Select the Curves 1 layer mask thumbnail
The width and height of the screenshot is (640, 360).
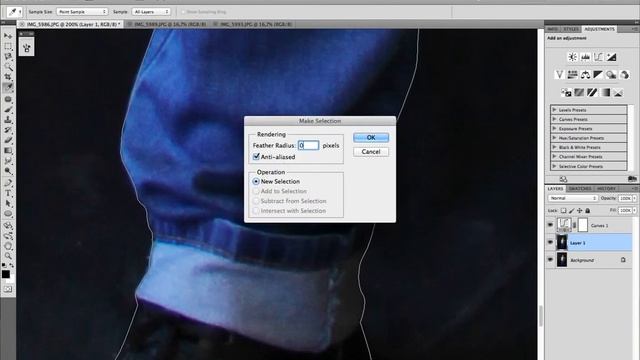tap(583, 225)
